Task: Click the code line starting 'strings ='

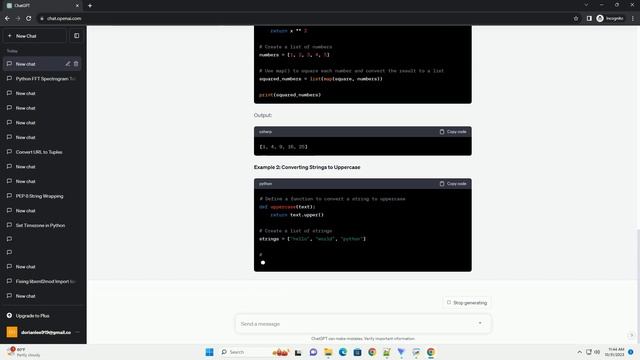Action: 312,239
